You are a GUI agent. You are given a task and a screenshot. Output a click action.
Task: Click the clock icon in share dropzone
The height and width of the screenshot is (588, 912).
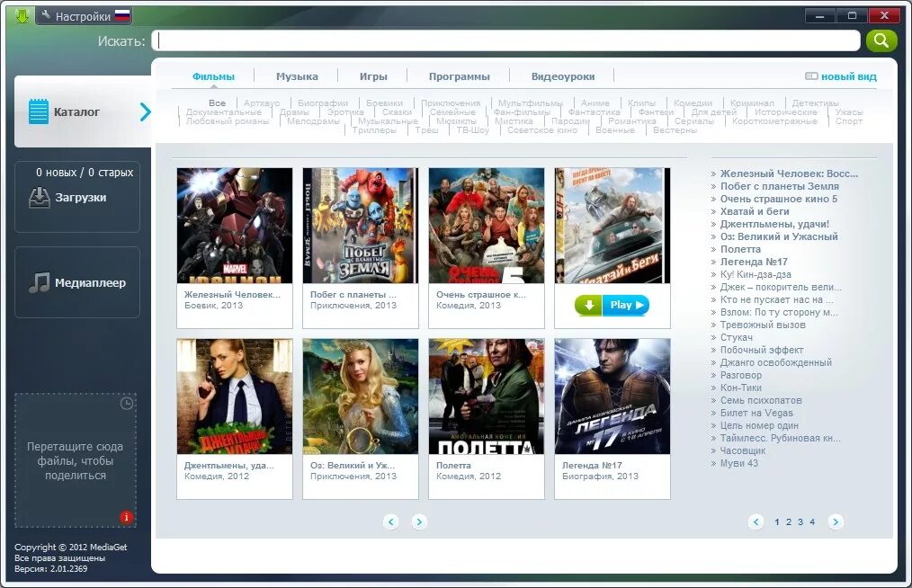[x=127, y=403]
